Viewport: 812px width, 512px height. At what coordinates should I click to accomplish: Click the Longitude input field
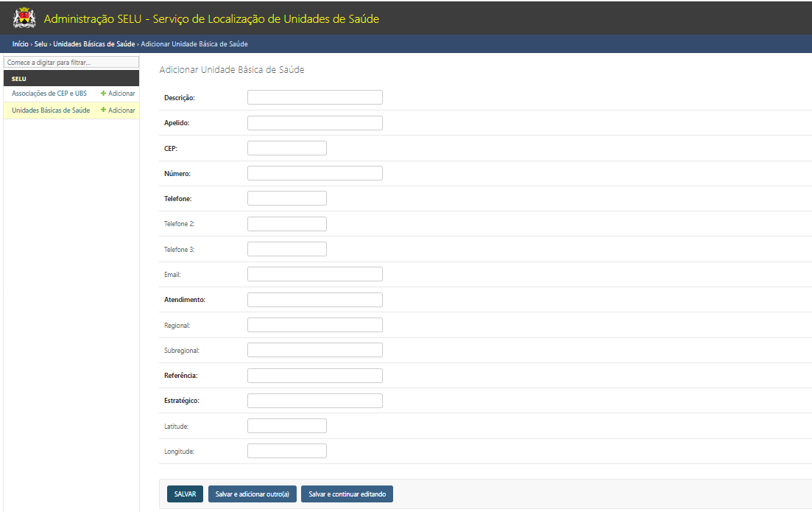(286, 451)
